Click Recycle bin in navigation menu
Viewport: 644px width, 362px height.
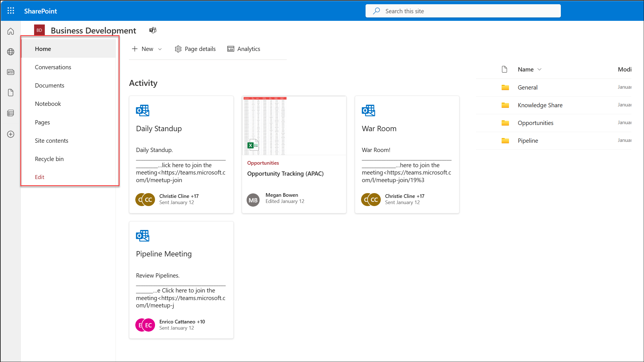pos(49,158)
